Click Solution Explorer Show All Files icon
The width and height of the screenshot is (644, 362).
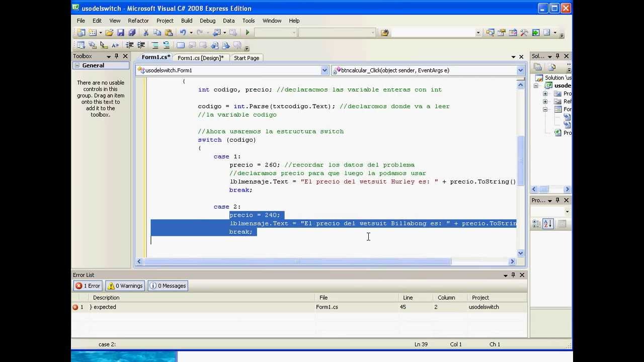pyautogui.click(x=552, y=67)
